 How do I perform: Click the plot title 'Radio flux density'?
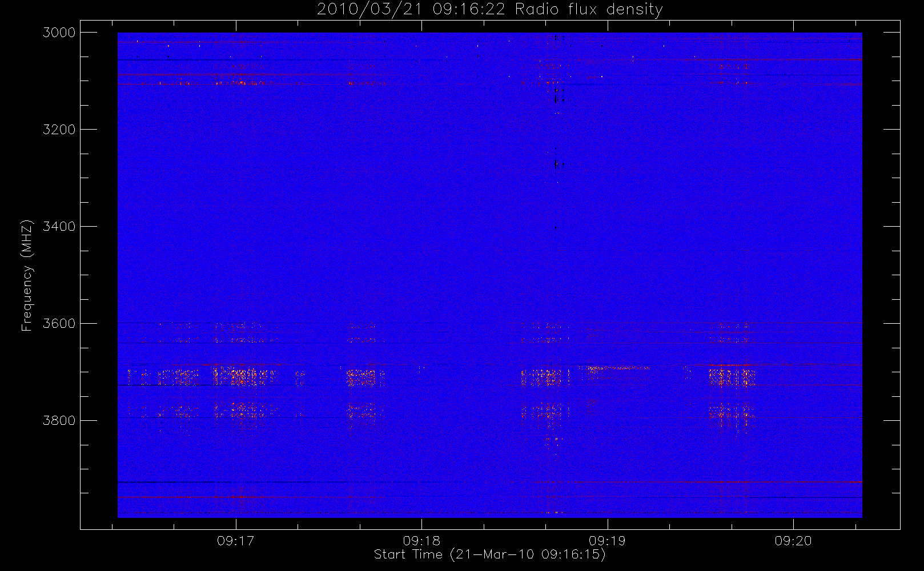[x=589, y=10]
